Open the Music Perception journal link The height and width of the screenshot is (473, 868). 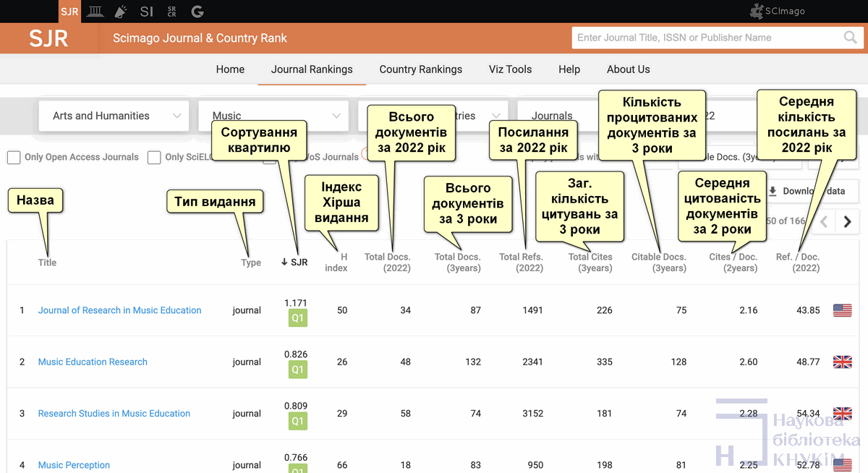tap(74, 465)
